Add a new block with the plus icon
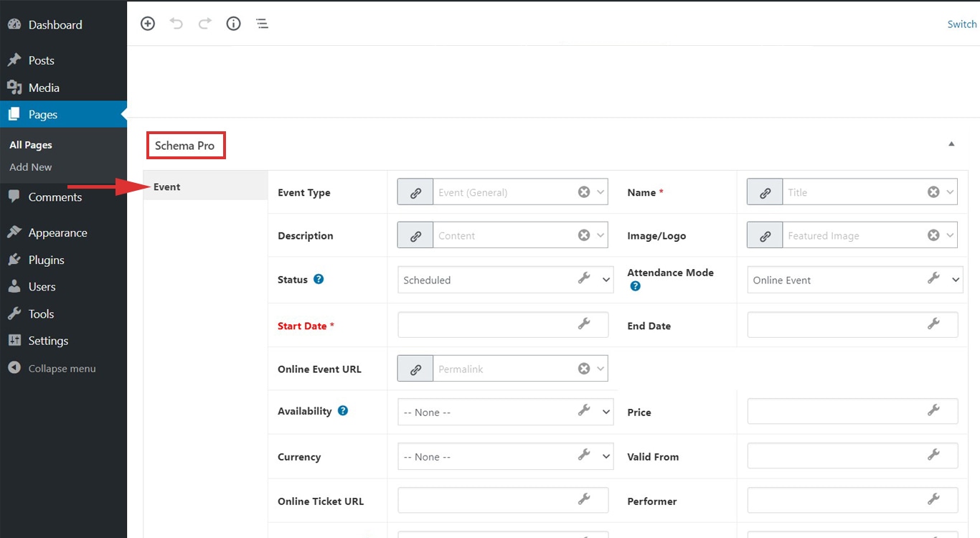Screen dimensions: 980x538 point(148,23)
